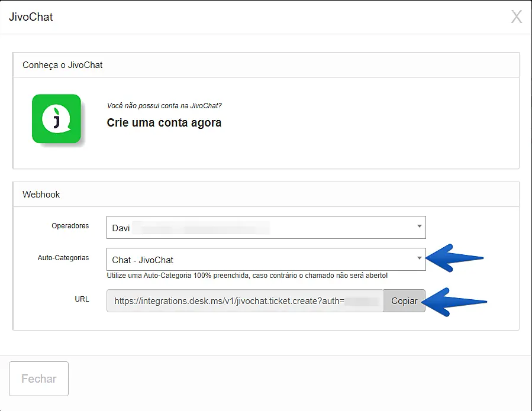Expand the Auto-Categorias dropdown set to Chat - JivoChat
Screen dimensions: 532x411
coord(260,259)
